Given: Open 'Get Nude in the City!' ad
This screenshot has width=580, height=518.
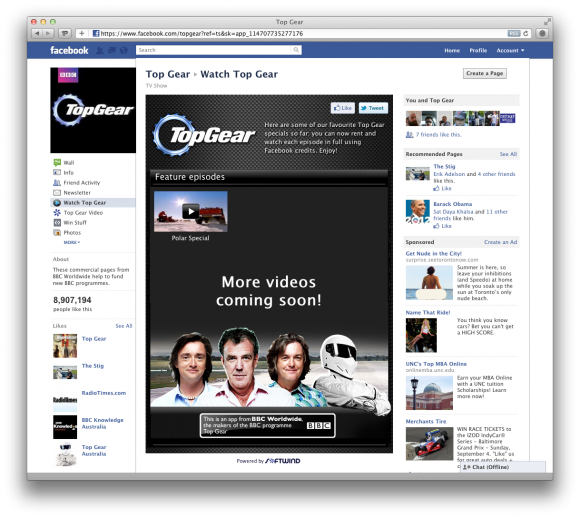Looking at the screenshot, I should point(434,253).
